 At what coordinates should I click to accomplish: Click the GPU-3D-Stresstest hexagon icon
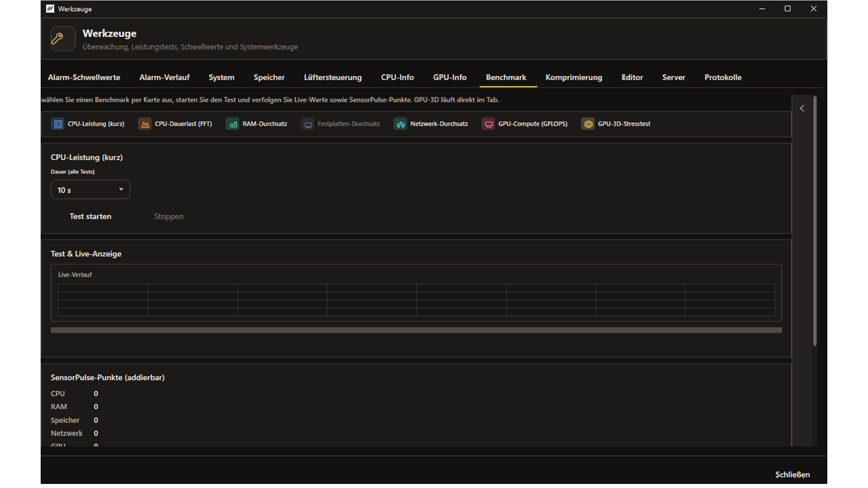(x=588, y=124)
